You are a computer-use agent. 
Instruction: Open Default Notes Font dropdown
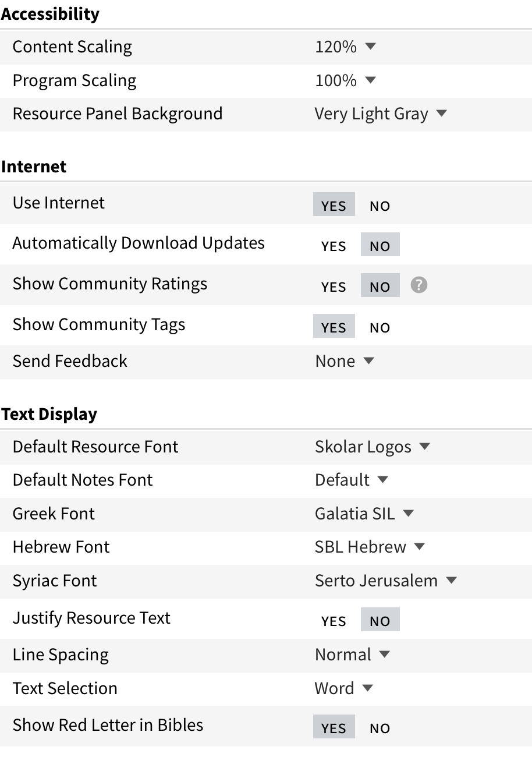351,480
